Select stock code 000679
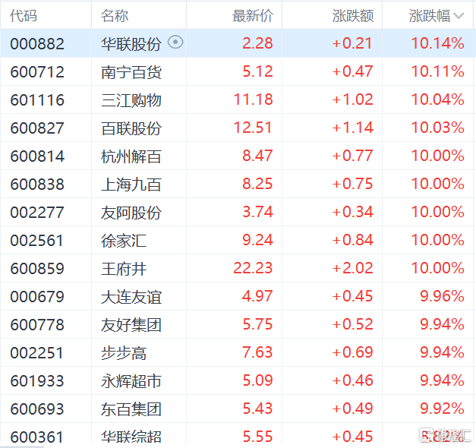Screen dimensions: 476x448 point(37,297)
